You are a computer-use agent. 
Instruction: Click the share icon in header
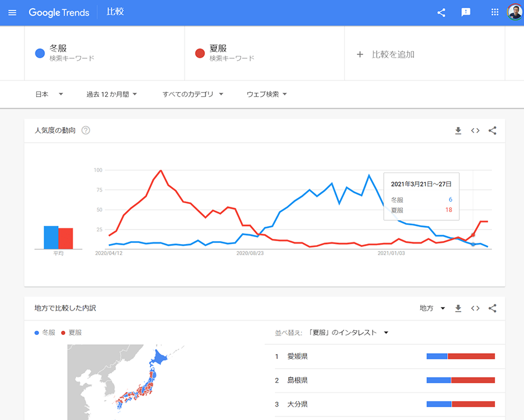(x=441, y=12)
